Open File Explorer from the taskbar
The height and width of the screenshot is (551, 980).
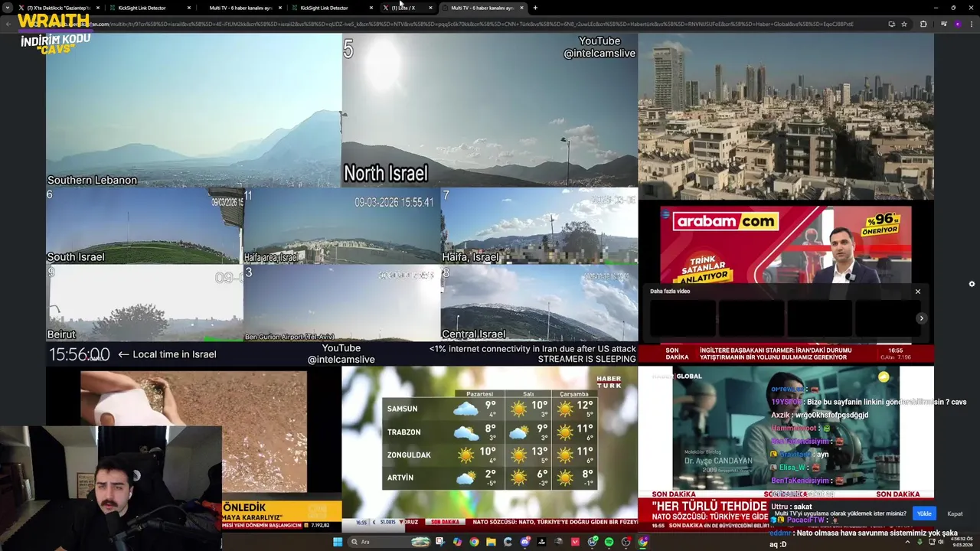point(491,542)
